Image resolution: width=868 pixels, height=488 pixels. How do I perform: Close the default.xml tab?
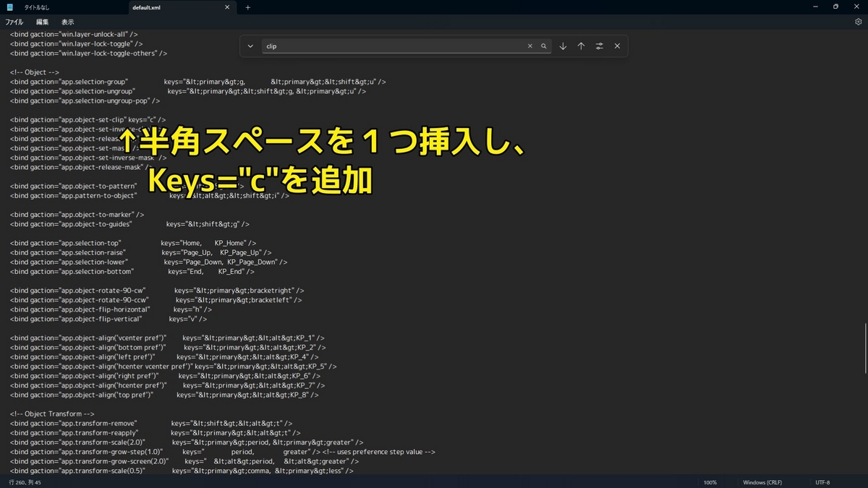point(226,7)
